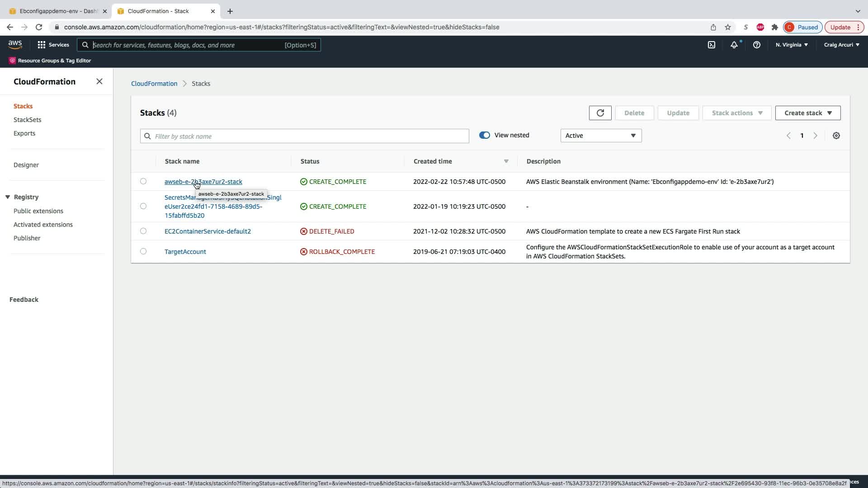
Task: Open the notifications bell icon
Action: (x=734, y=45)
